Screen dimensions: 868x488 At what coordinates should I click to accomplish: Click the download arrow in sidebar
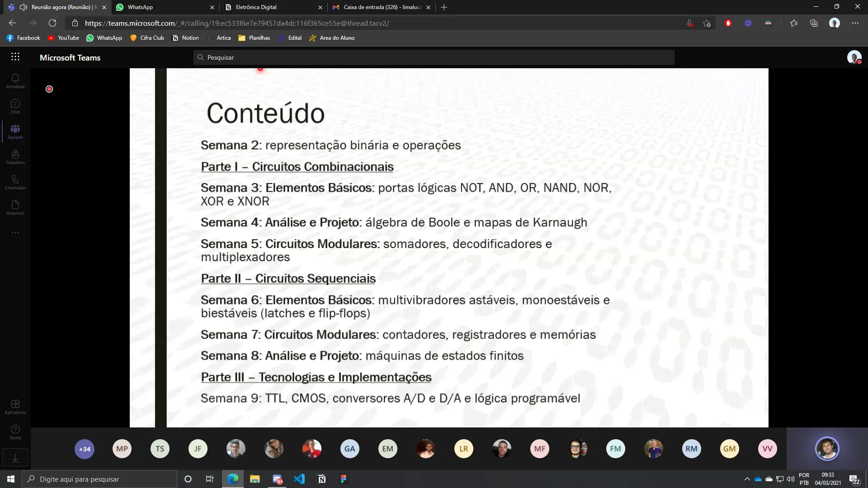point(15,458)
